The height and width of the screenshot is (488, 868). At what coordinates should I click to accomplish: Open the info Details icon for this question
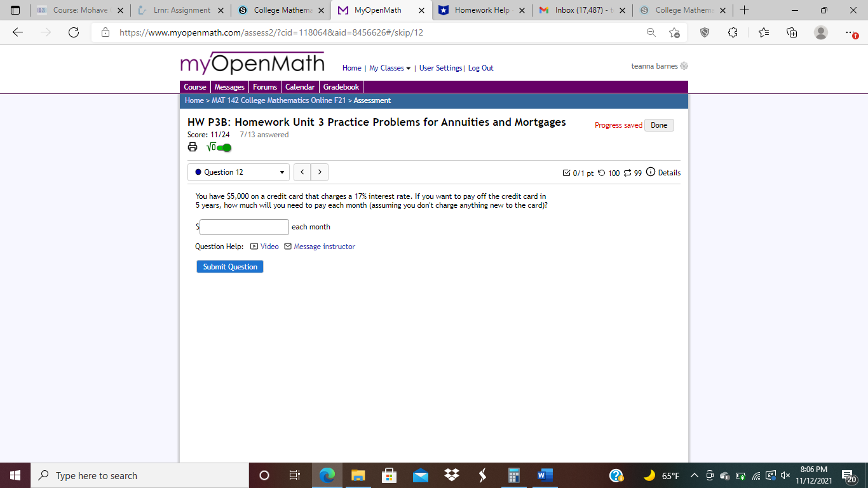pyautogui.click(x=651, y=172)
